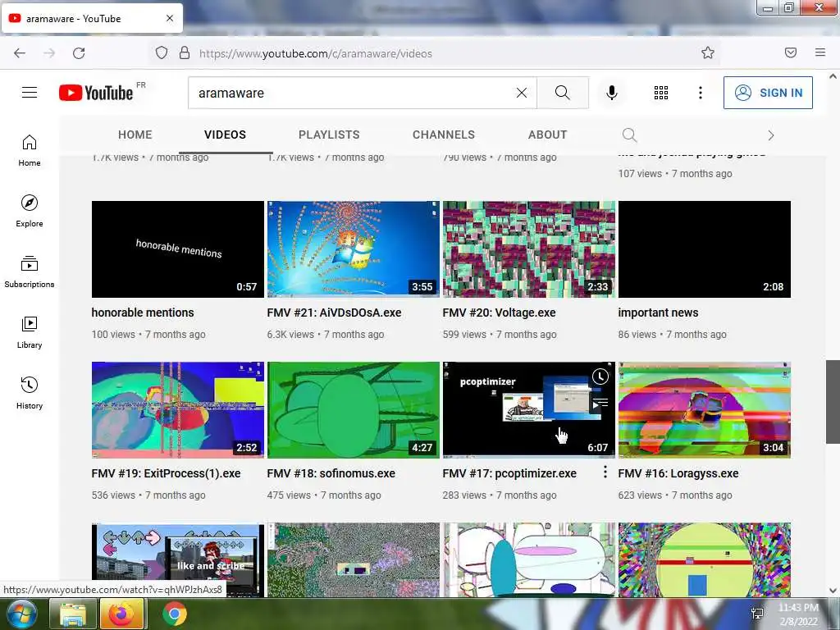The image size is (840, 630).
Task: Go back with the browser back arrow
Action: click(x=20, y=53)
